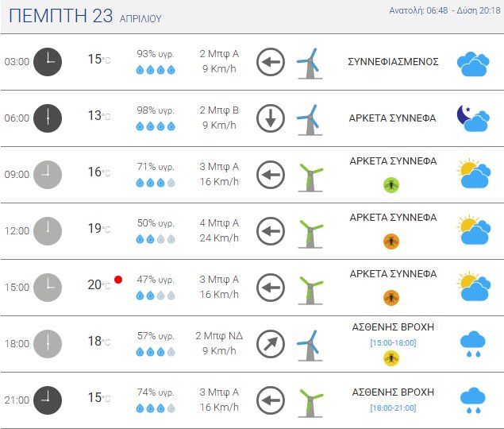Click the ΠΕΜΠΤΗ 23 date heading
The width and height of the screenshot is (504, 429).
pyautogui.click(x=59, y=15)
